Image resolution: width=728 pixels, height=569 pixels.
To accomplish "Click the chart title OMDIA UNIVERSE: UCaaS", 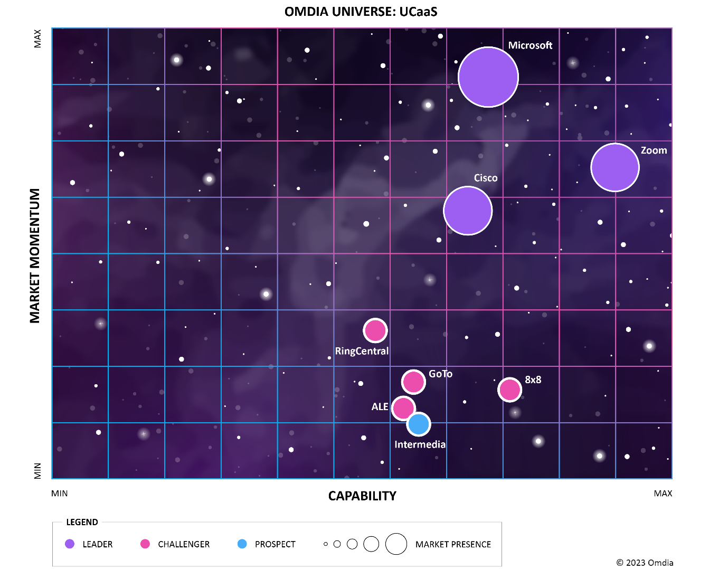I will (361, 12).
